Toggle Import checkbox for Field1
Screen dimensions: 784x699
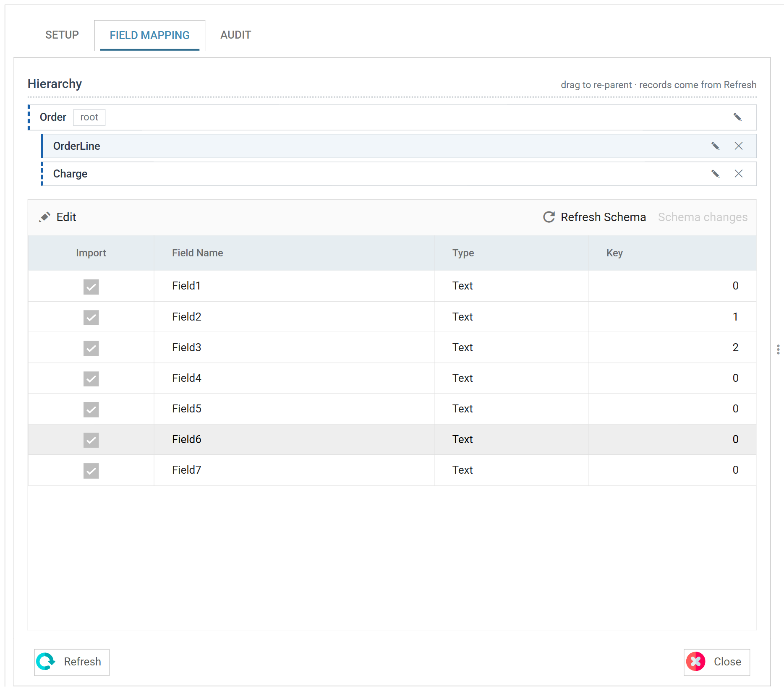91,287
